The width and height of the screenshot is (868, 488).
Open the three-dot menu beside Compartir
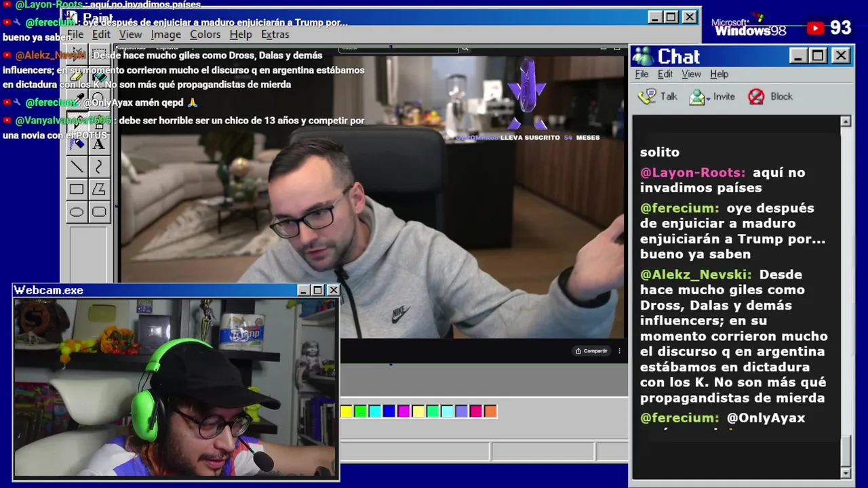(619, 350)
